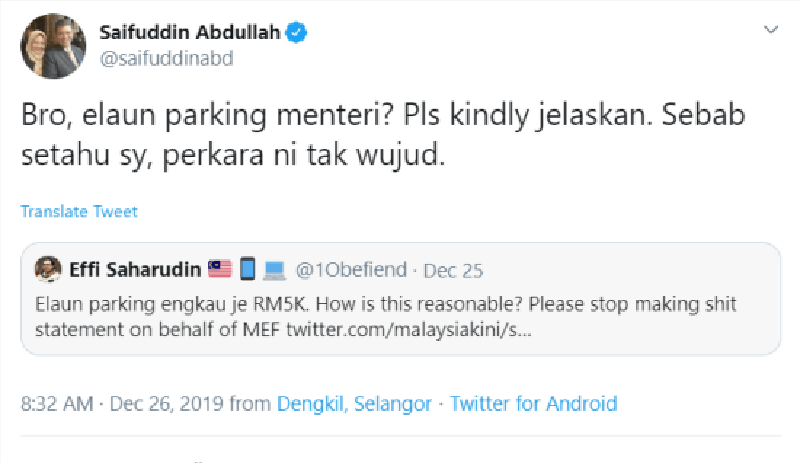Click the 8:32 AM tweet timestamp
The height and width of the screenshot is (463, 800).
pos(58,404)
